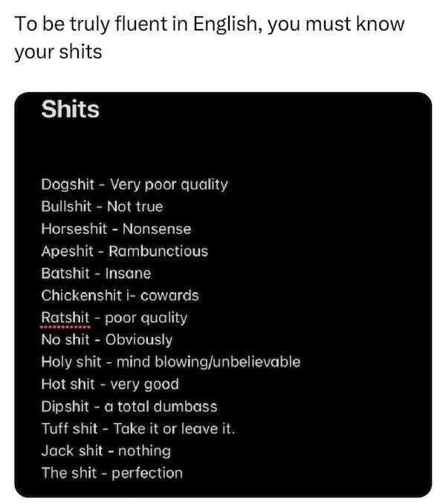Click the 'Shits' heading in the note
This screenshot has height=504, width=446.
pyautogui.click(x=71, y=110)
